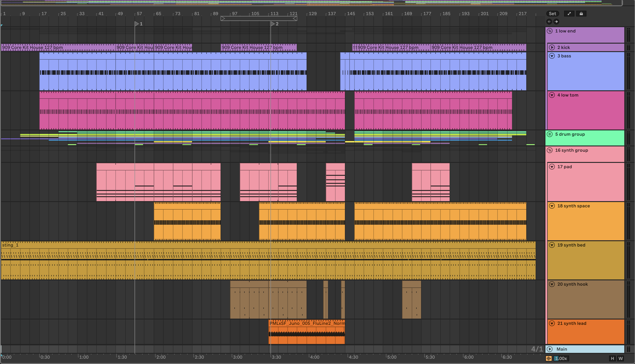
Task: Click the 1.00x zoom value field
Action: point(561,358)
